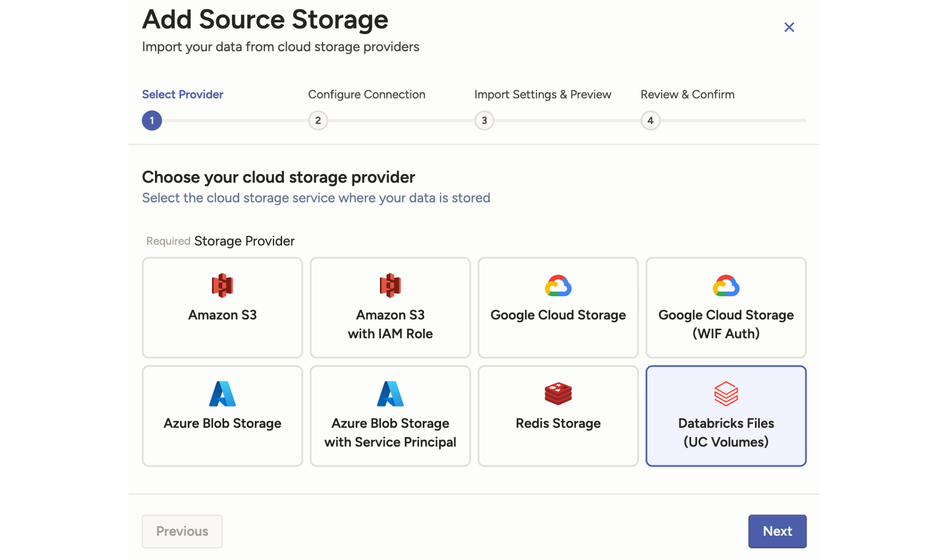This screenshot has height=560, width=947.
Task: Click the Google Cloud Storage WIF Auth icon
Action: click(x=726, y=286)
